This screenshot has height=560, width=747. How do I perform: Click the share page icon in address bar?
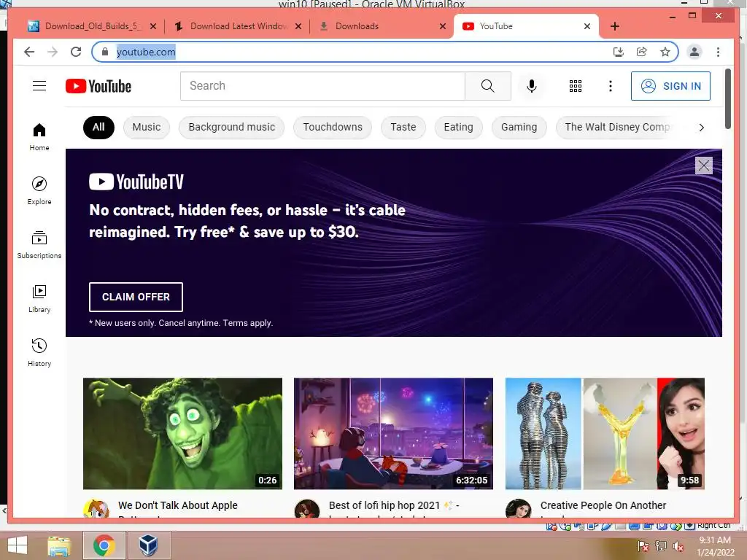(642, 52)
